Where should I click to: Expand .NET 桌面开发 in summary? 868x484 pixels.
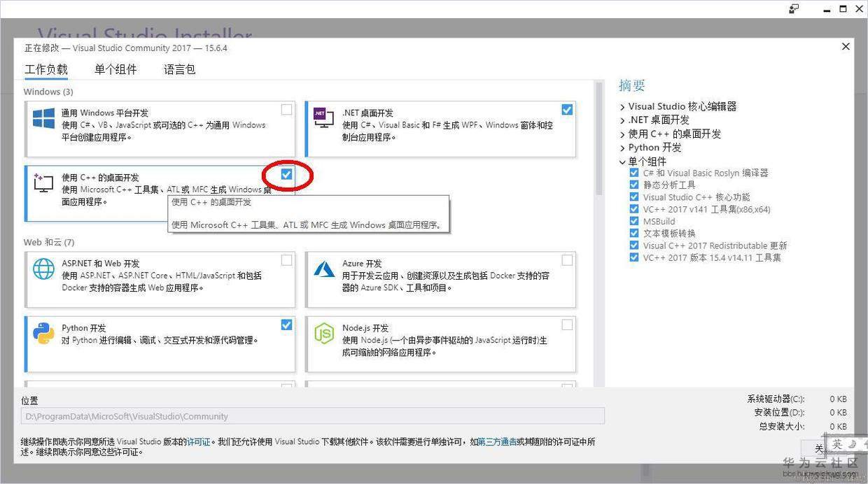pyautogui.click(x=622, y=120)
